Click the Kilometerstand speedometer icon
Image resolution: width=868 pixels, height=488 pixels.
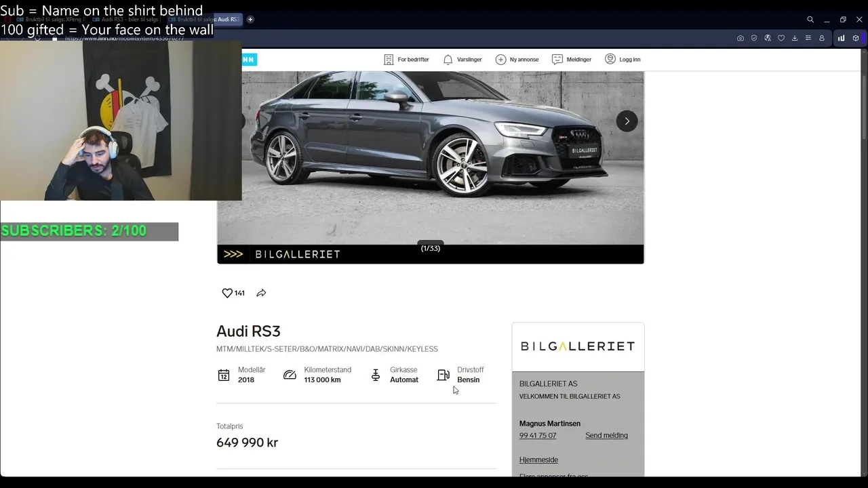290,375
